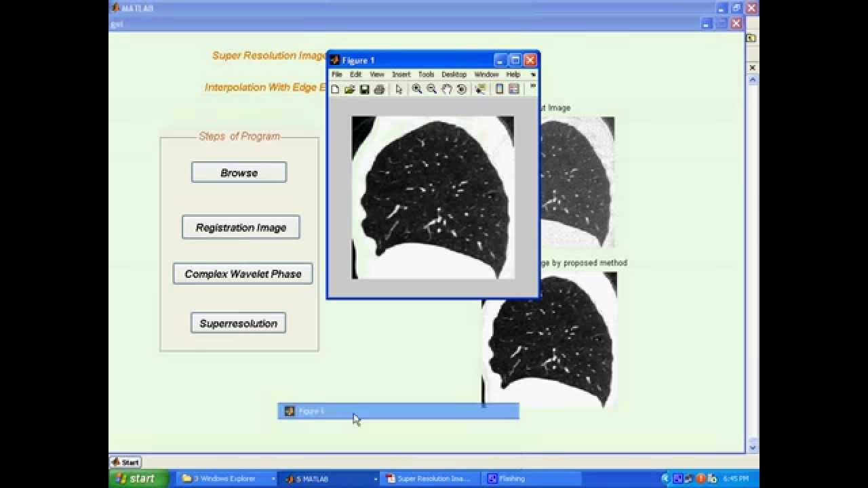Close the Figure 1 window
Screen dimensions: 868x488
tap(530, 60)
